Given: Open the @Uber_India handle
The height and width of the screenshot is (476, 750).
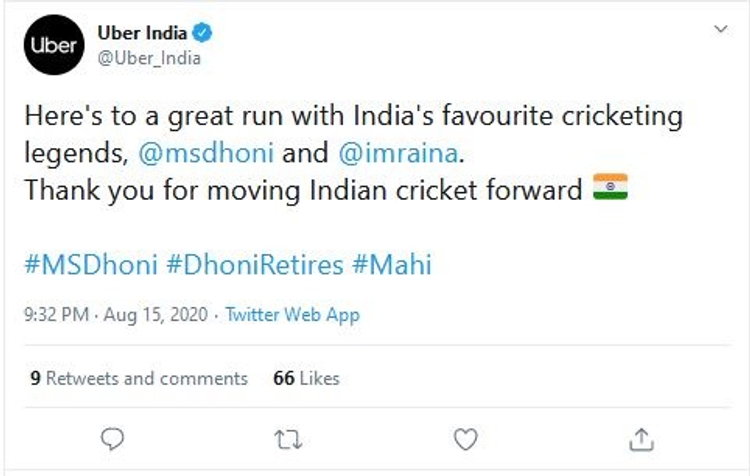Looking at the screenshot, I should [148, 58].
